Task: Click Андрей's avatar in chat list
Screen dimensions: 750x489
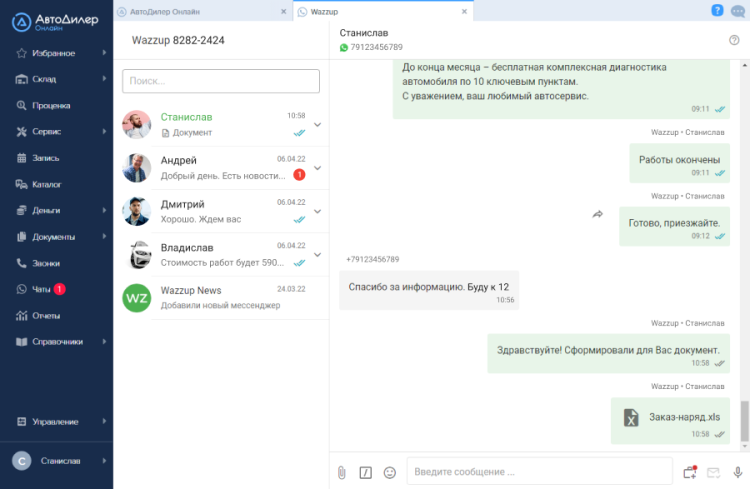Action: (x=137, y=168)
